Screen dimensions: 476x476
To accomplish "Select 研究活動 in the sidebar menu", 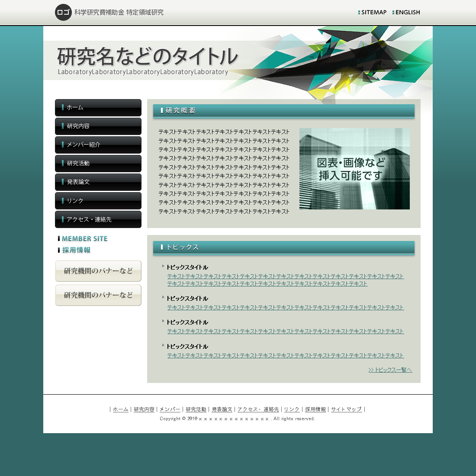I will 98,164.
